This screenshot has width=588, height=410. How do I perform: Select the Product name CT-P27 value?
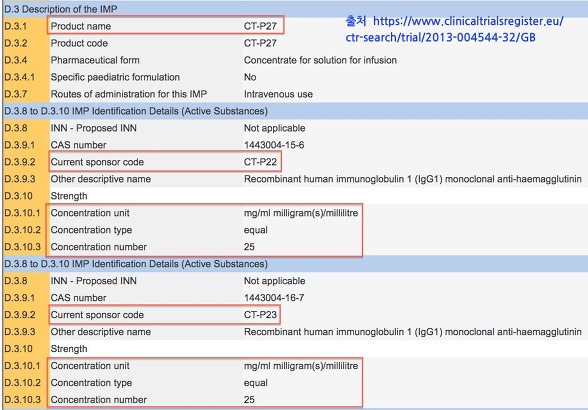click(260, 26)
